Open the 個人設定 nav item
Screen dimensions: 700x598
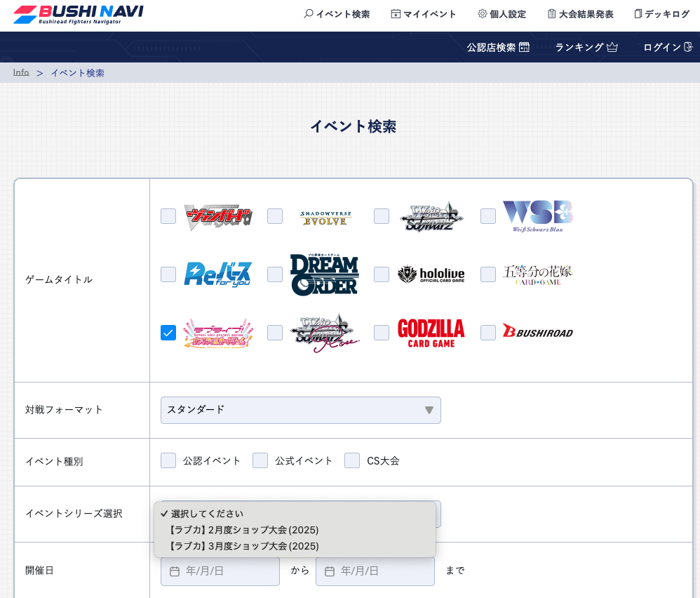502,14
